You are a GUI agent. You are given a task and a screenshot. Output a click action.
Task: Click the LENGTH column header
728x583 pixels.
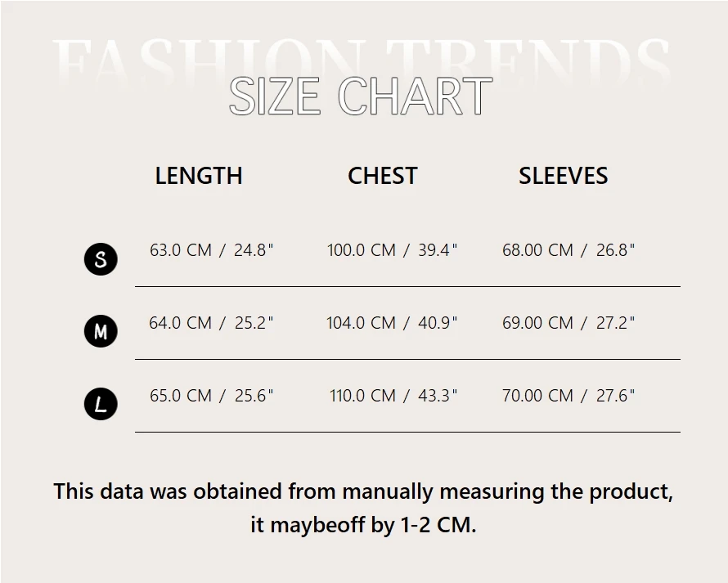199,176
